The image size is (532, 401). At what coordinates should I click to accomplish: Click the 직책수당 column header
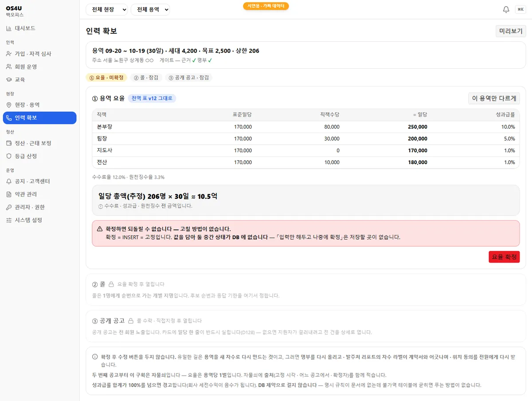(330, 115)
